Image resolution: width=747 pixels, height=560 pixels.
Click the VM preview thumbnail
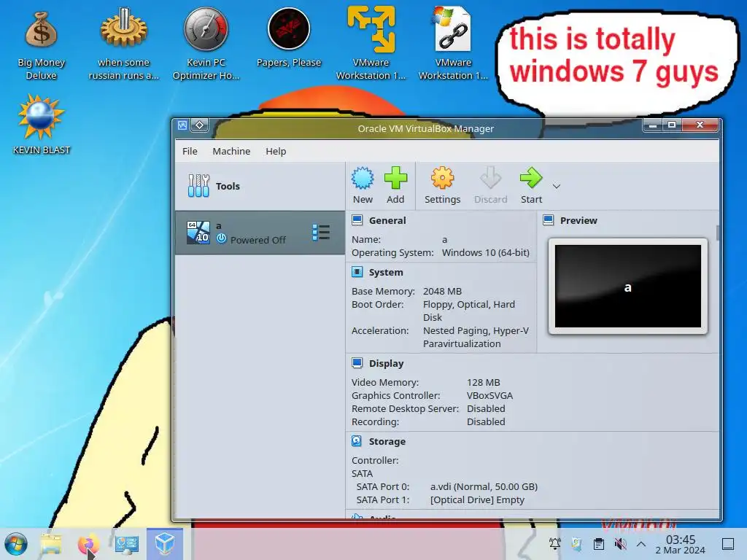pos(628,286)
